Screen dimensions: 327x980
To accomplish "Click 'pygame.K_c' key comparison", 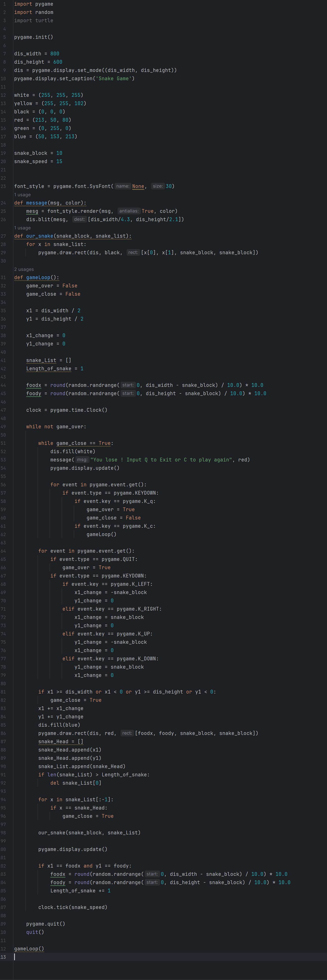I will pos(137,526).
